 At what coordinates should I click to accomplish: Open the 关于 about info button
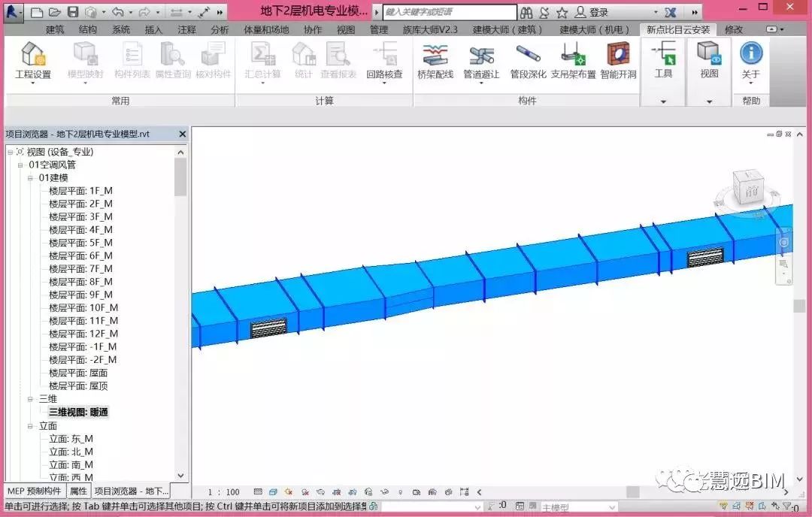[751, 62]
